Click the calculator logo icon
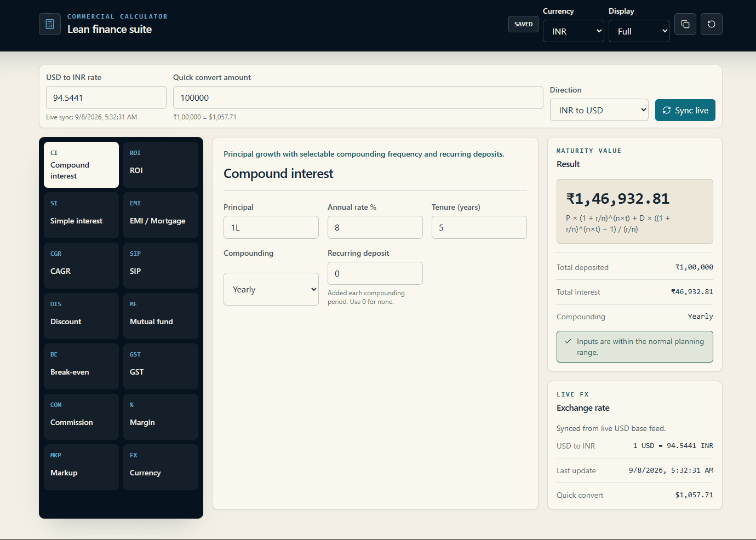Viewport: 756px width, 540px height. pyautogui.click(x=50, y=24)
